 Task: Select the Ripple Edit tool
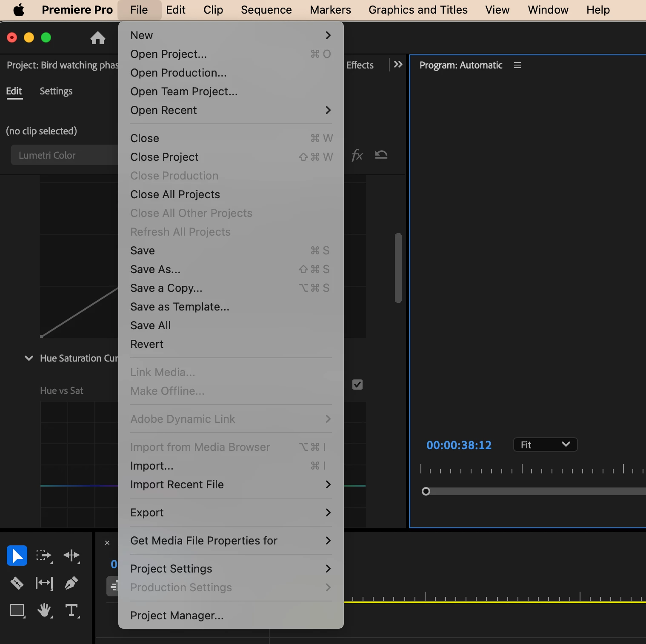click(x=71, y=556)
